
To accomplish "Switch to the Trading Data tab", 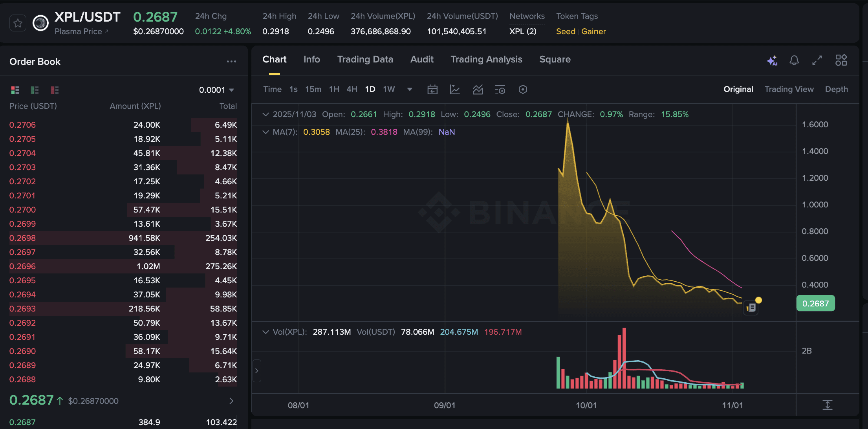I will click(365, 59).
